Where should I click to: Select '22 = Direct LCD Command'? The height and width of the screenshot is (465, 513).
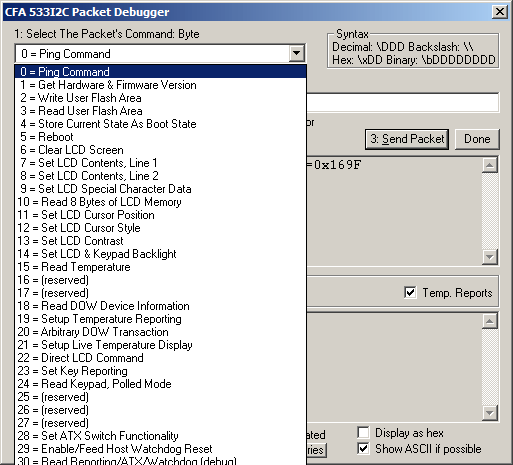tap(160, 358)
